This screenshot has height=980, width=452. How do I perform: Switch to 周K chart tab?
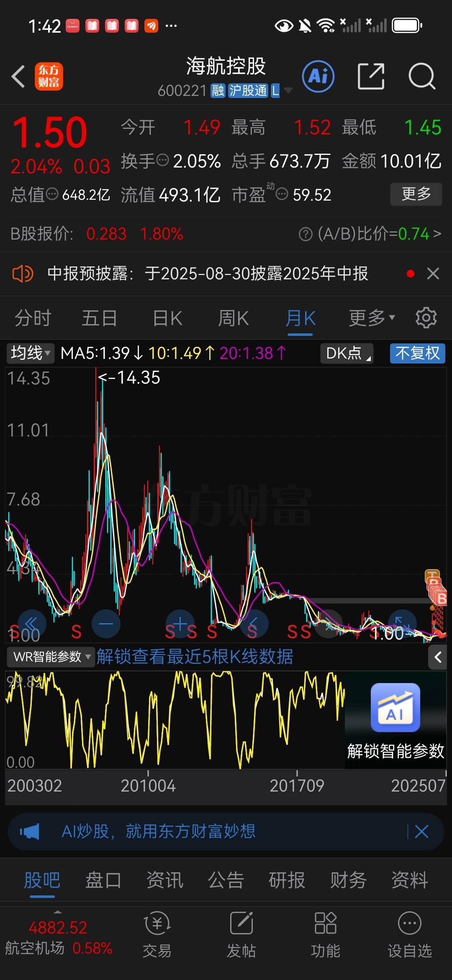click(234, 318)
